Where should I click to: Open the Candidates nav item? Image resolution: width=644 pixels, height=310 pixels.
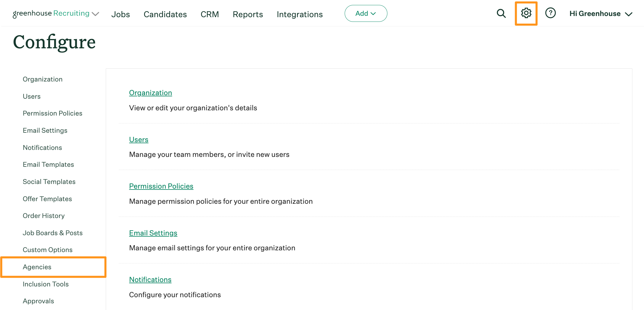pyautogui.click(x=165, y=14)
